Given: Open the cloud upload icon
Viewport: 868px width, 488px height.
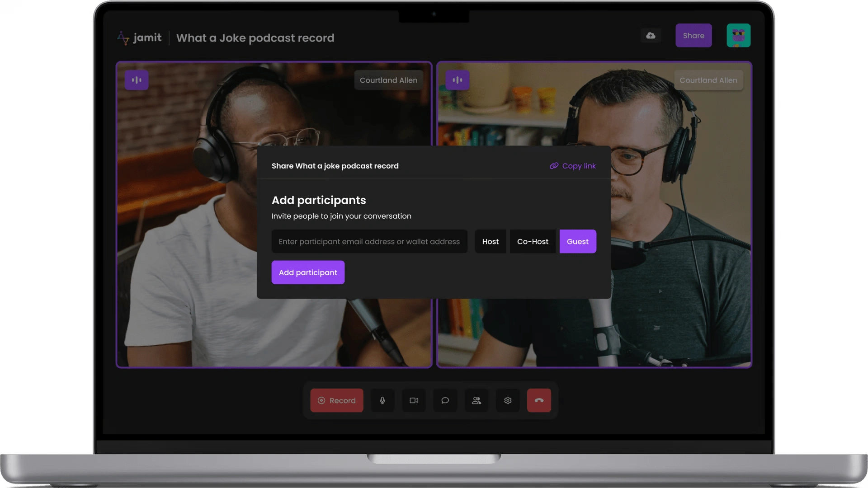Looking at the screenshot, I should 651,36.
